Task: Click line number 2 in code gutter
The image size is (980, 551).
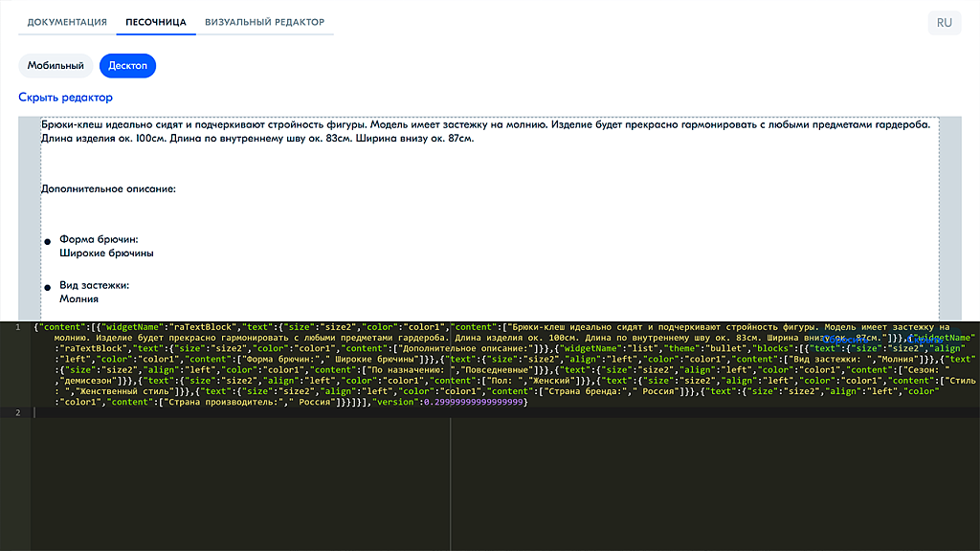Action: [x=17, y=412]
